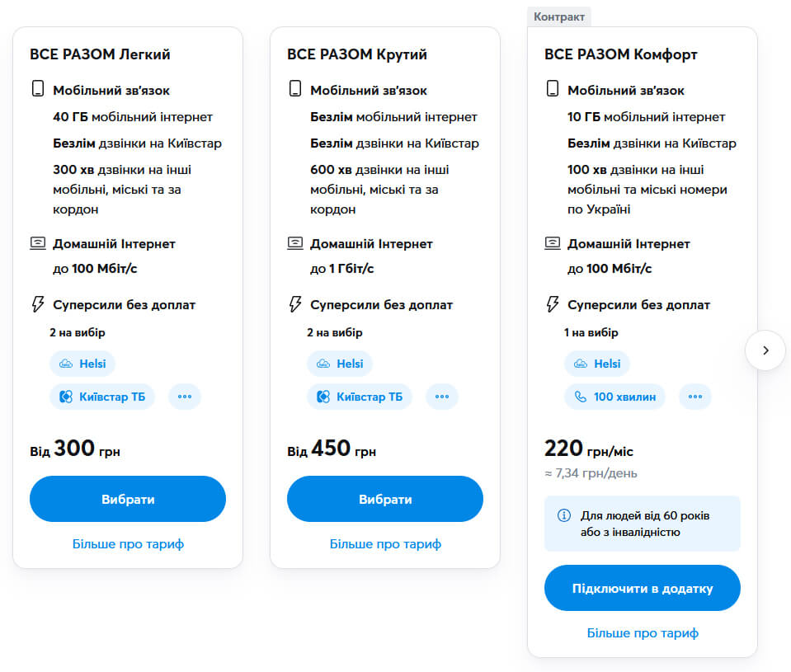Expand more superpowers in Комфорт card
The width and height of the screenshot is (791, 672).
click(695, 397)
